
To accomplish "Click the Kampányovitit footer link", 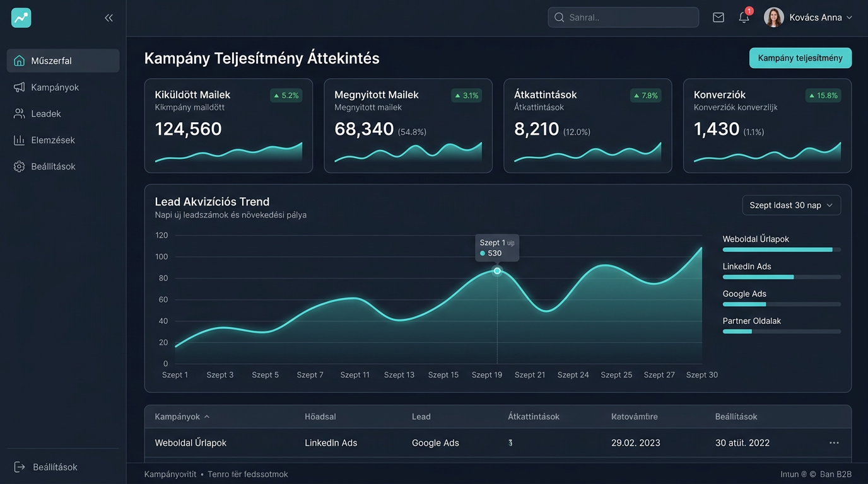I will pyautogui.click(x=170, y=474).
